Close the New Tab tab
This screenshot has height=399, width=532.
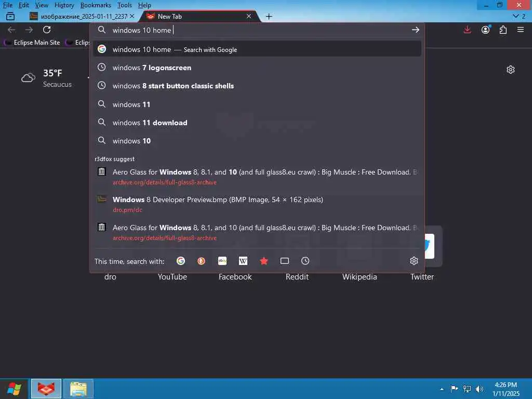(x=249, y=16)
